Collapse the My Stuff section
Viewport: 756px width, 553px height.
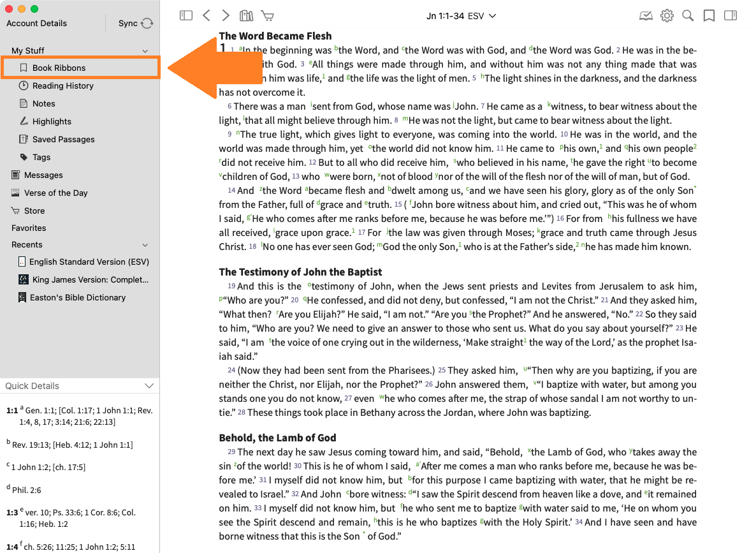(x=145, y=50)
